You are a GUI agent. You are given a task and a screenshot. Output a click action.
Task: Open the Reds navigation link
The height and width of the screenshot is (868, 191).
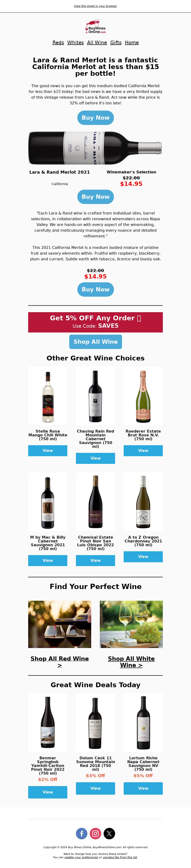tap(58, 43)
